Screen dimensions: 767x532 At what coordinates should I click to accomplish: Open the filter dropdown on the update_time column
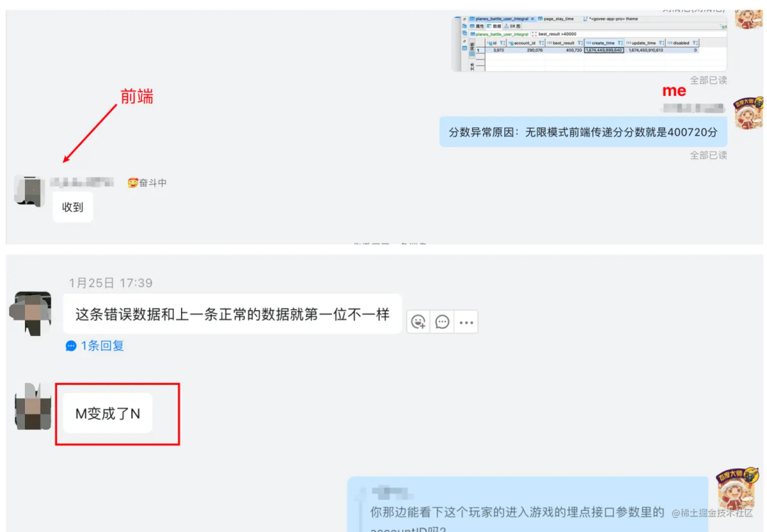click(659, 43)
